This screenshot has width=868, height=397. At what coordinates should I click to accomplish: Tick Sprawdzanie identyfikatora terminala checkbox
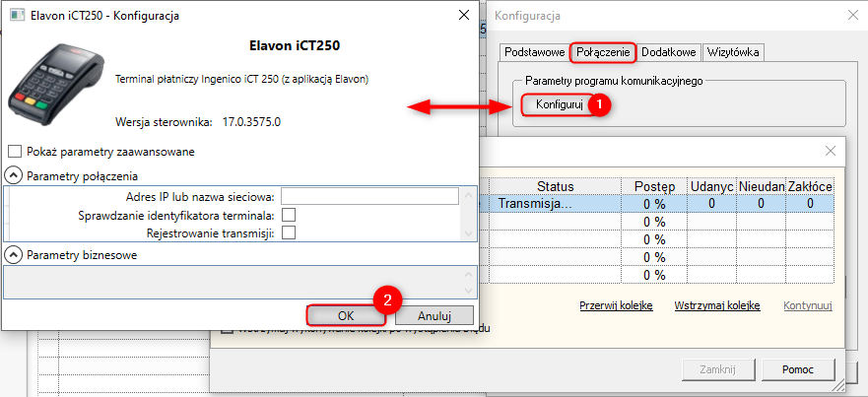pos(289,215)
